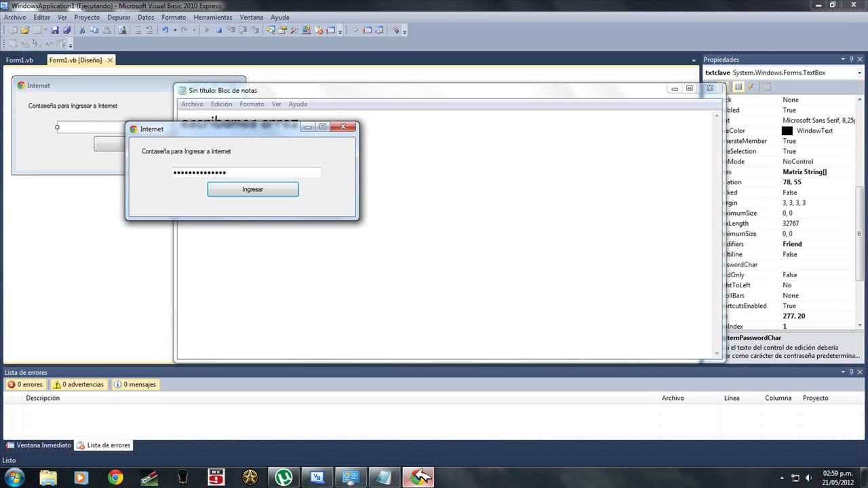The image size is (868, 488).
Task: Open the Ayuda menu in Notepad
Action: [x=298, y=104]
